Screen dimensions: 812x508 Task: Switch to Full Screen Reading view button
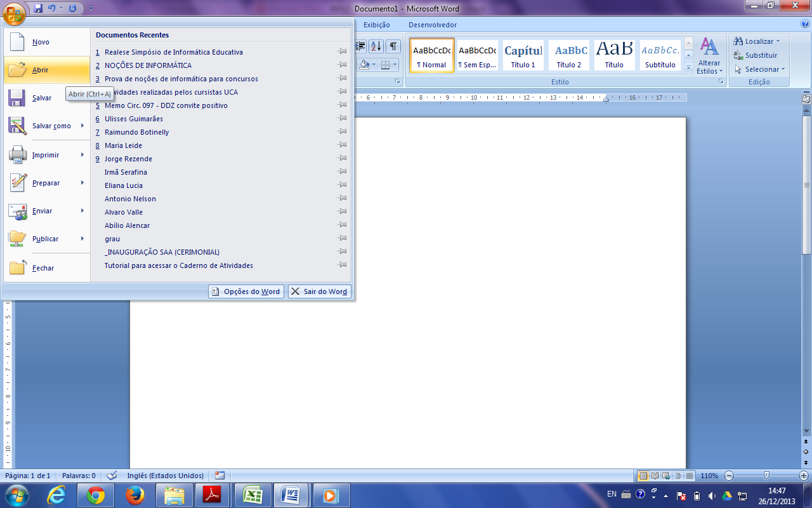655,475
